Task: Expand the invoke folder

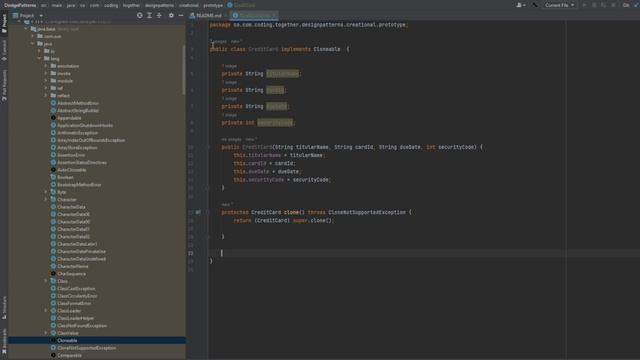Action: click(x=46, y=73)
